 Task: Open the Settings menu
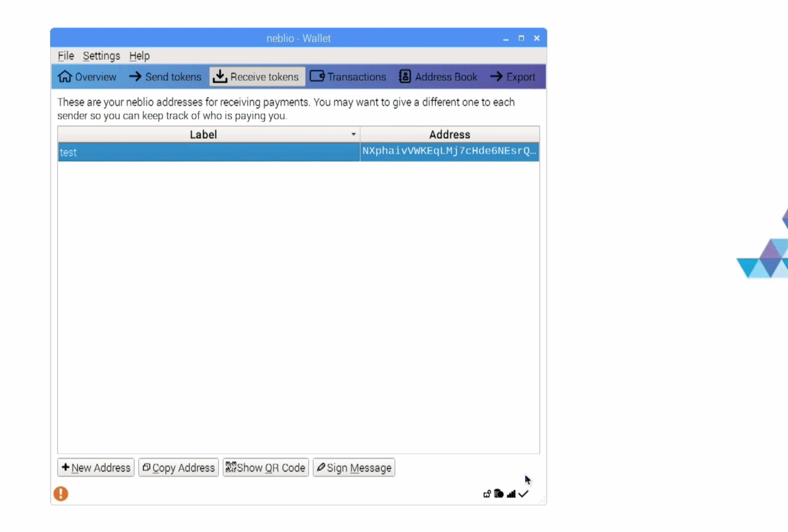101,56
